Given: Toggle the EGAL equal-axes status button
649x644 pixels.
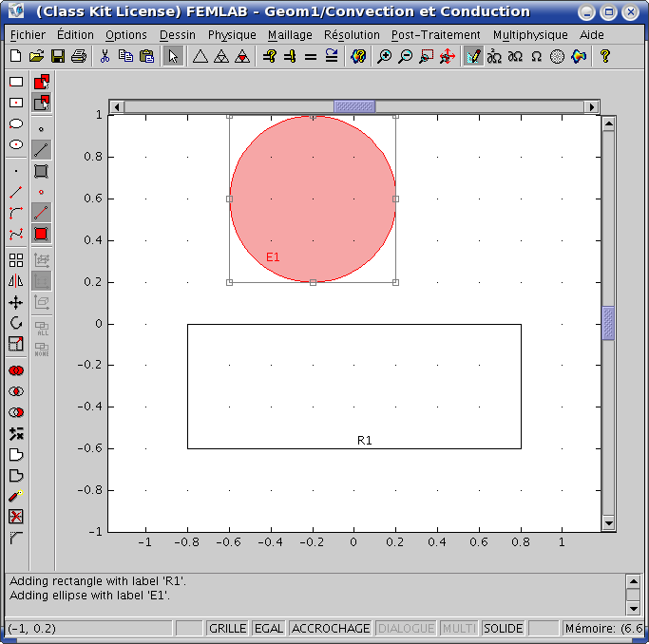Looking at the screenshot, I should [269, 629].
